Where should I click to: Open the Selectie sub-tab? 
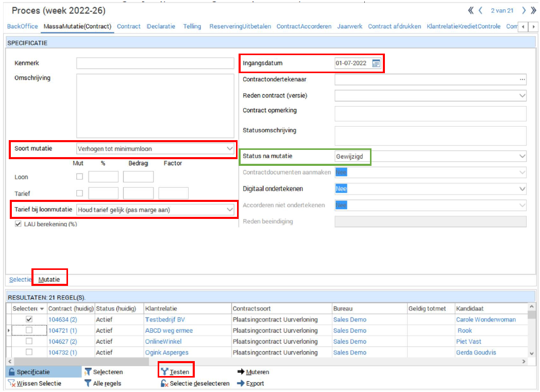coord(20,280)
